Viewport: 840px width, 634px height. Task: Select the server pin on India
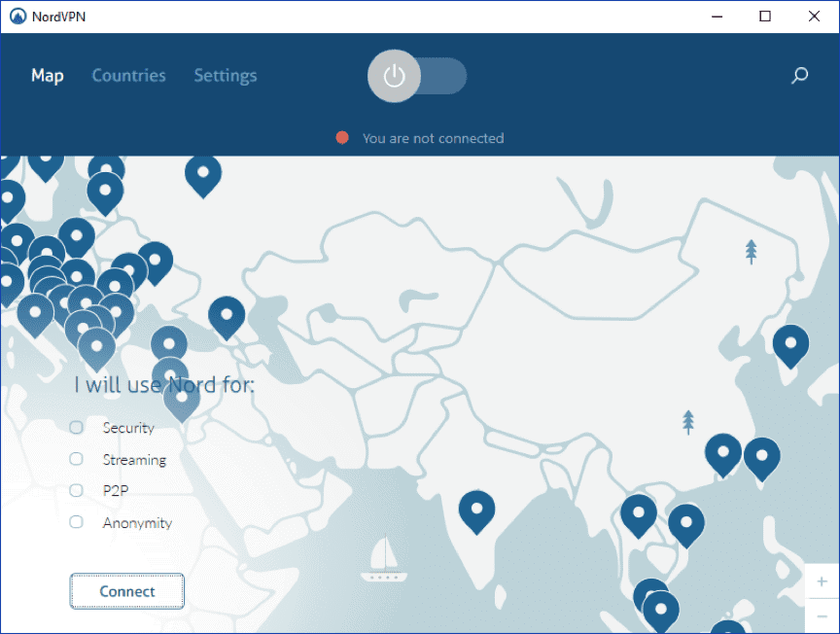(x=476, y=511)
